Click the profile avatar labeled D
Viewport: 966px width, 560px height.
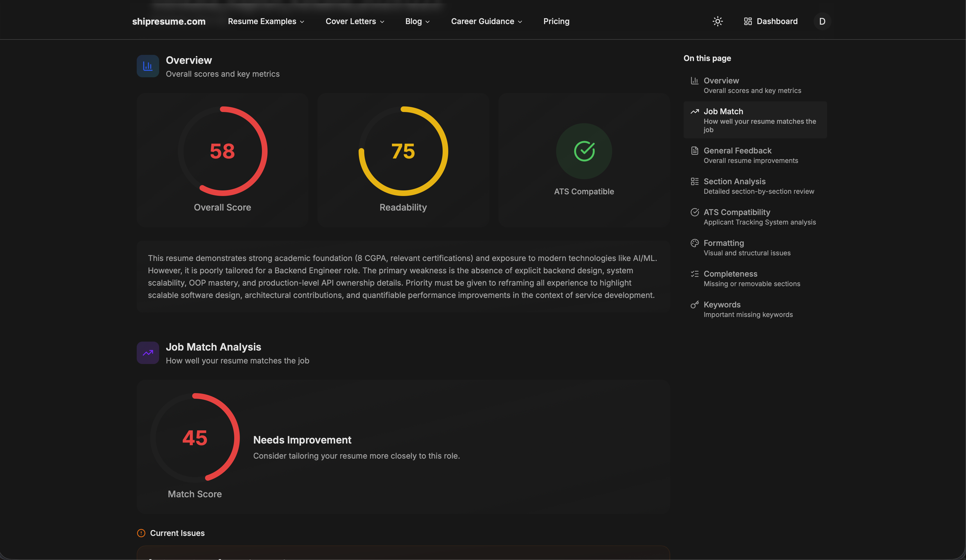click(x=822, y=21)
